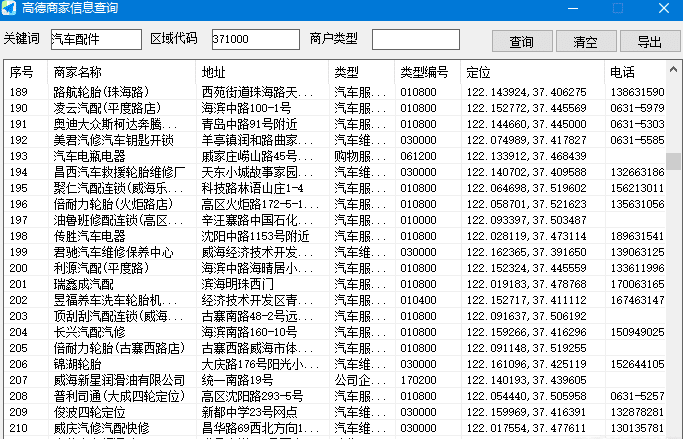Select row 普利司通(大成四轮定位)
Viewport: 683px width, 439px height.
(x=335, y=396)
